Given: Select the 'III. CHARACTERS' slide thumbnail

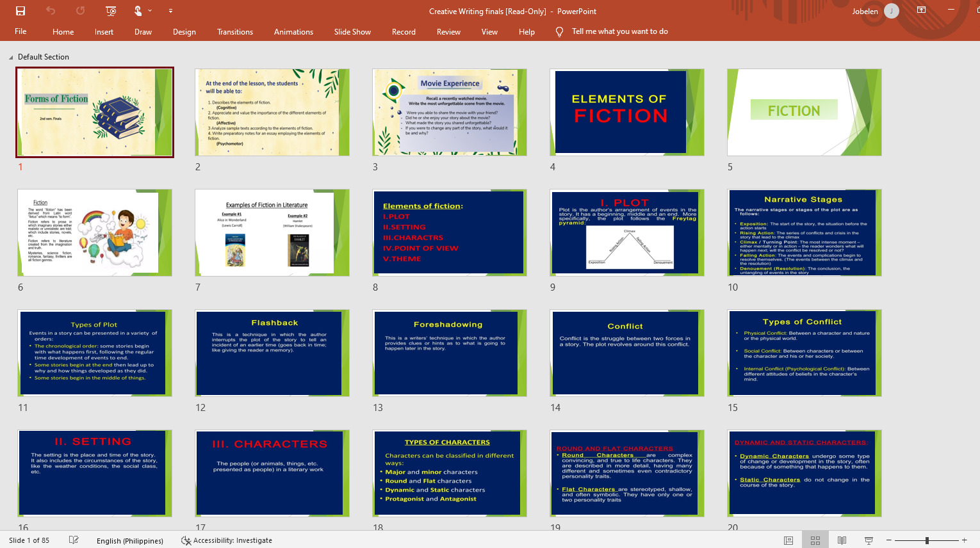Looking at the screenshot, I should [272, 473].
